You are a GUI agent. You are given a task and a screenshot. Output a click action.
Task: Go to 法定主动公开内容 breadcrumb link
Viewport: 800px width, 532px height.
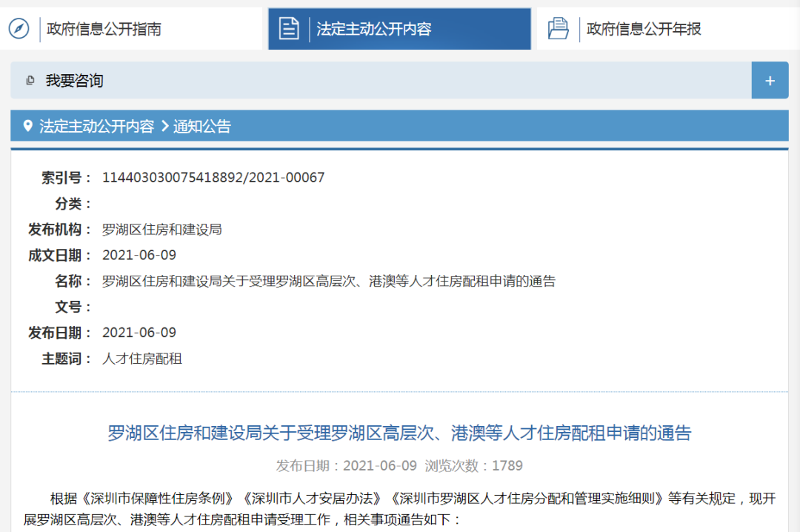click(x=96, y=126)
